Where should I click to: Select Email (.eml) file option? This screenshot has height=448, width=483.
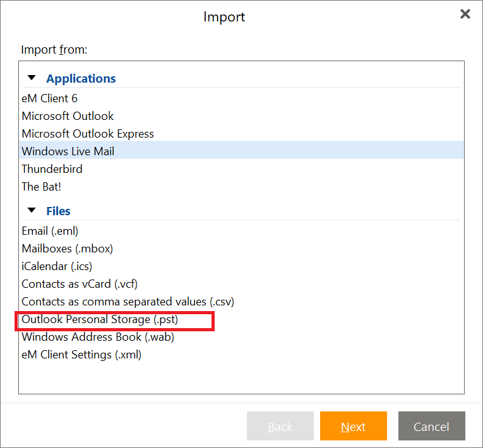[x=241, y=231]
